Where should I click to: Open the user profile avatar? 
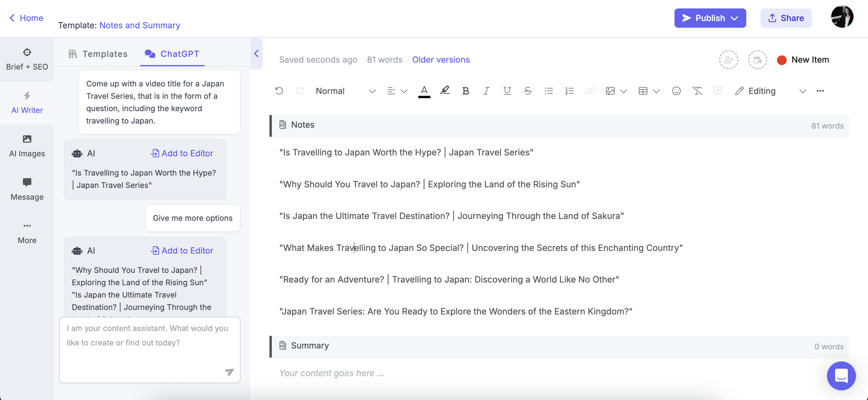click(x=842, y=17)
